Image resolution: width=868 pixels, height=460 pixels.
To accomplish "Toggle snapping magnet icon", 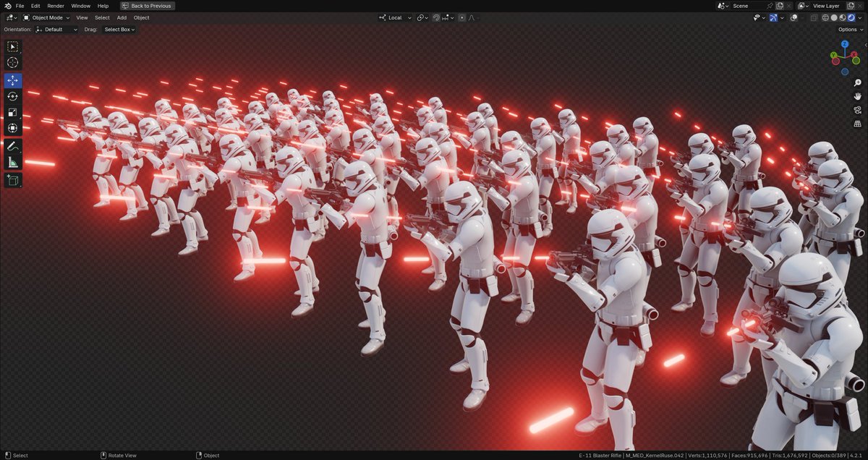I will pos(435,17).
